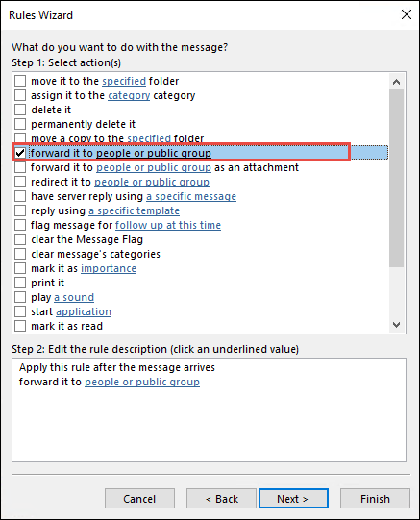
Task: Click the Next button
Action: coord(293,499)
